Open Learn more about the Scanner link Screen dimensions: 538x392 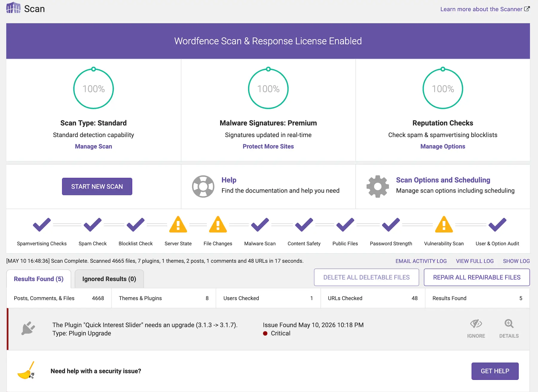point(481,9)
